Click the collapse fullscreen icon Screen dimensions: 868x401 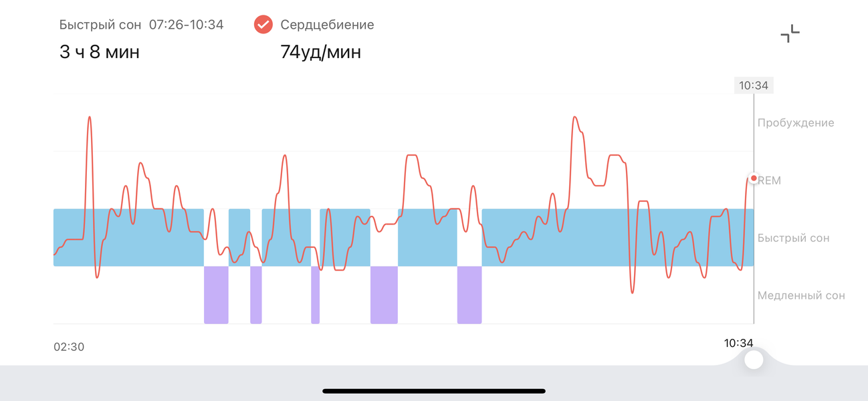790,33
